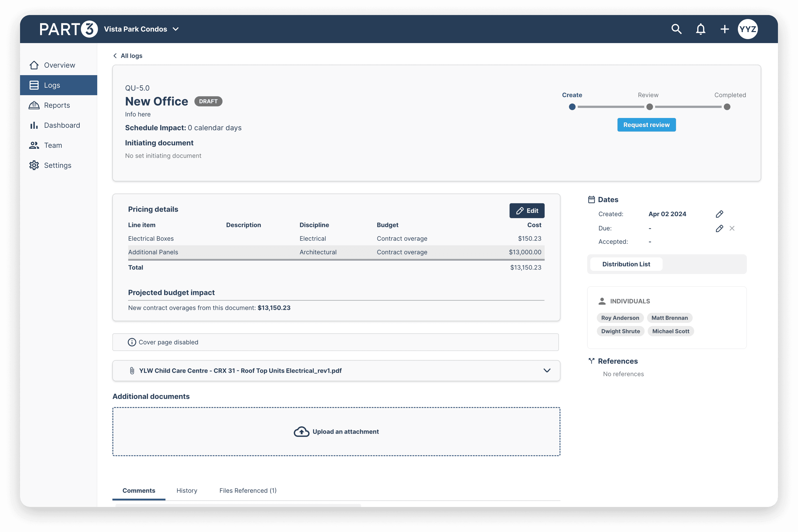Open the Team page via the people icon
The width and height of the screenshot is (798, 532).
pyautogui.click(x=34, y=145)
